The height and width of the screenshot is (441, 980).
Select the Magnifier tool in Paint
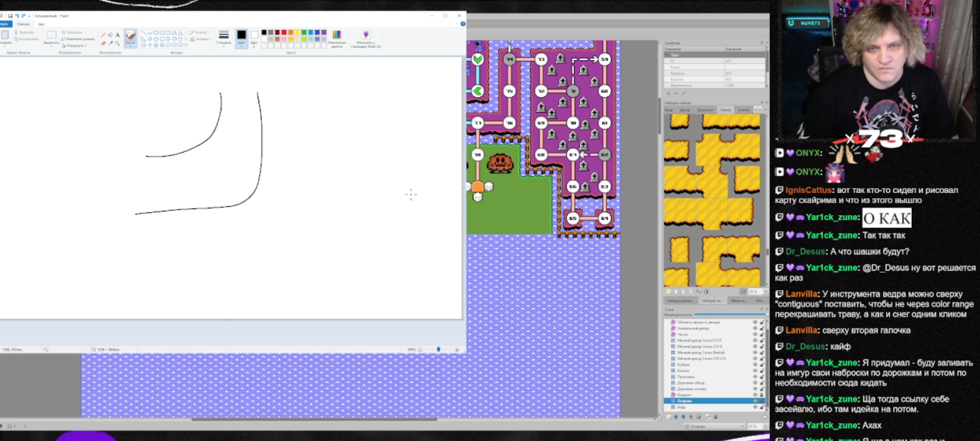point(117,43)
